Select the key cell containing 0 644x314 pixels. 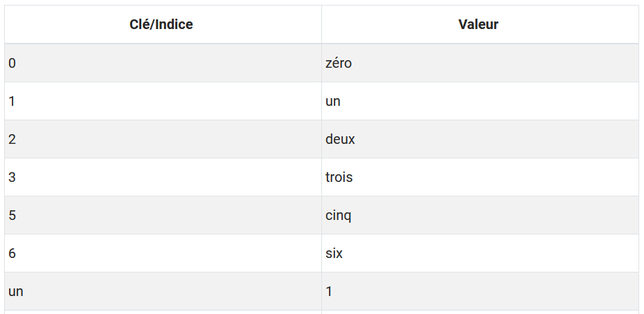point(12,63)
